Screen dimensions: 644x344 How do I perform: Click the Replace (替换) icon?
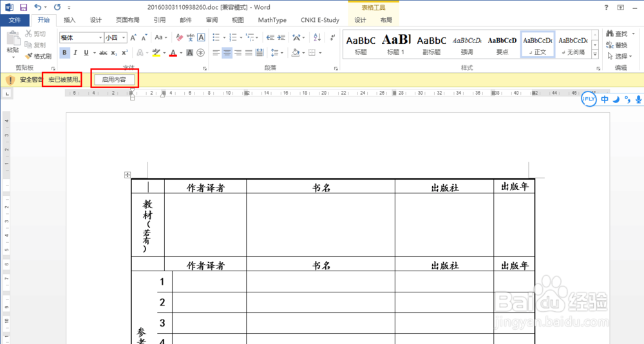point(610,45)
